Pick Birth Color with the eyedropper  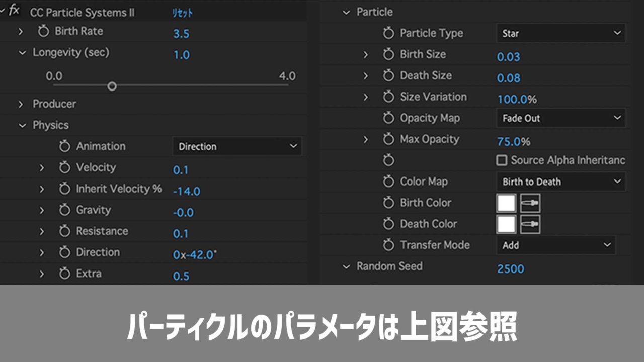(530, 203)
